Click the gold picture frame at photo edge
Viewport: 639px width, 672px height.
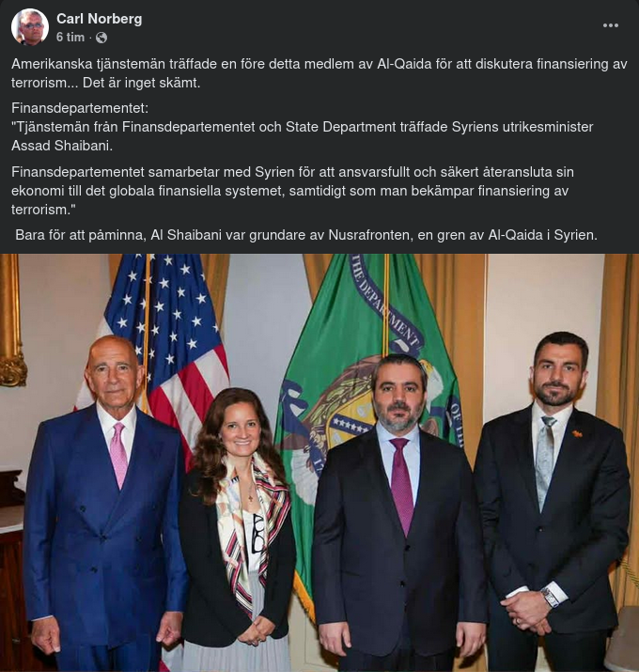[x=11, y=320]
